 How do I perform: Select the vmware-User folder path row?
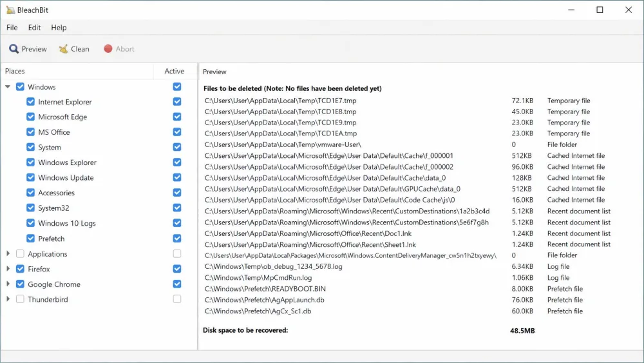pos(283,144)
